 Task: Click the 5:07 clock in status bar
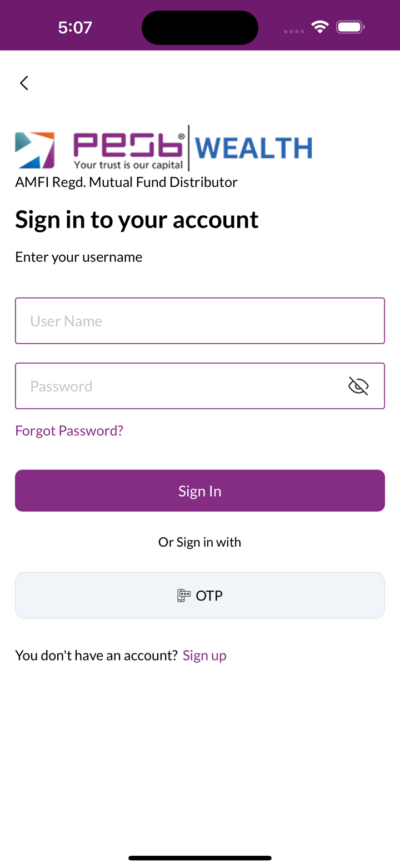[x=75, y=27]
